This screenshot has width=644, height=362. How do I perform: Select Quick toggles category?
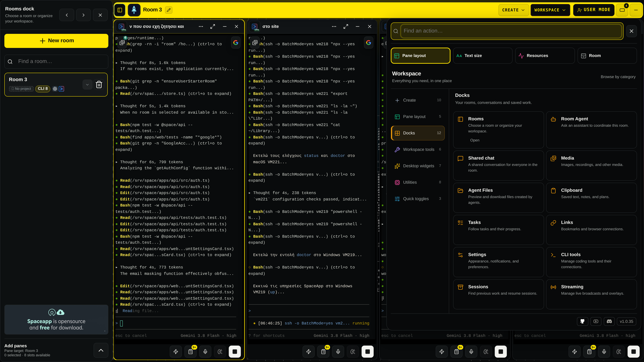coord(418,199)
